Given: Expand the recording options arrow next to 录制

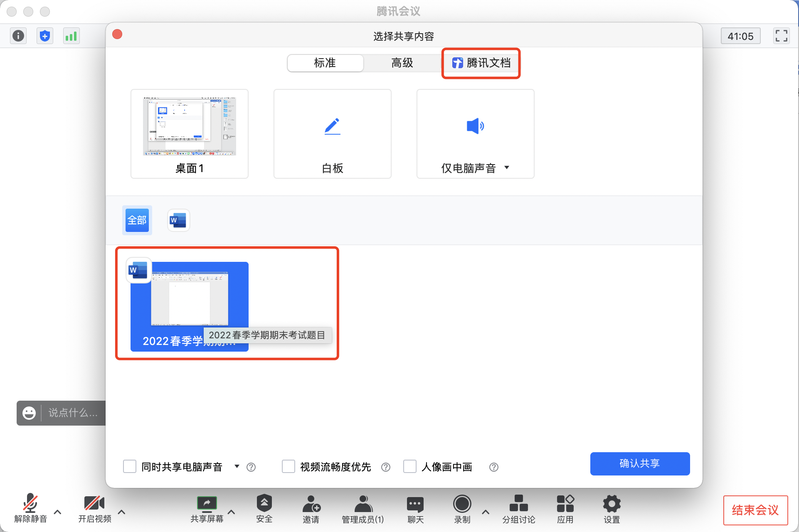Looking at the screenshot, I should pyautogui.click(x=486, y=512).
